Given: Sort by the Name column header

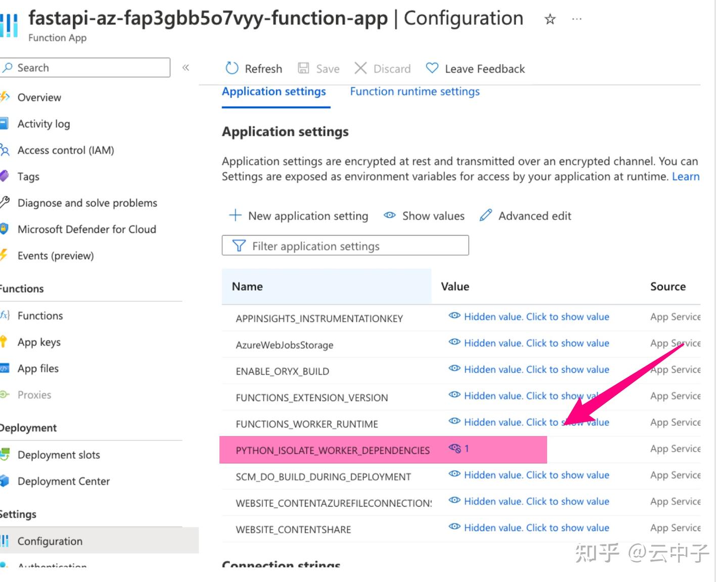Looking at the screenshot, I should pos(246,286).
